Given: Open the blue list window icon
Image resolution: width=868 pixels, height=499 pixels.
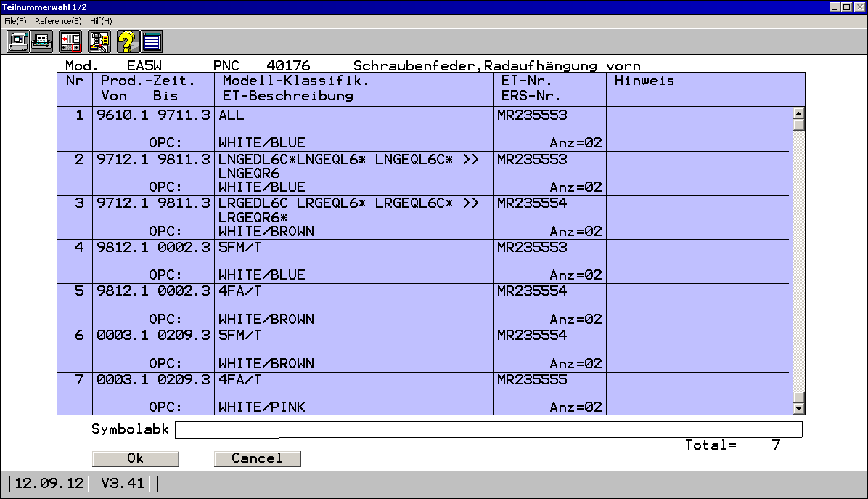Looking at the screenshot, I should tap(151, 41).
